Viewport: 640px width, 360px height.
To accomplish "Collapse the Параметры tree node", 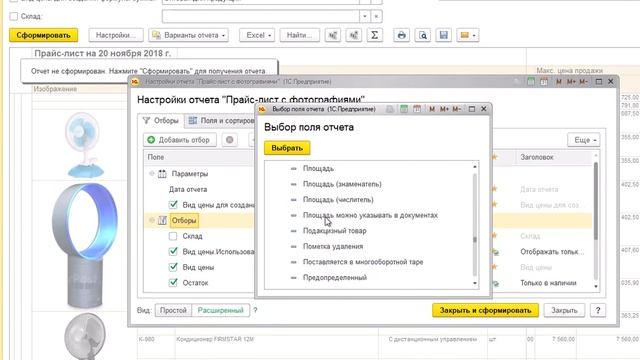I will (x=152, y=174).
